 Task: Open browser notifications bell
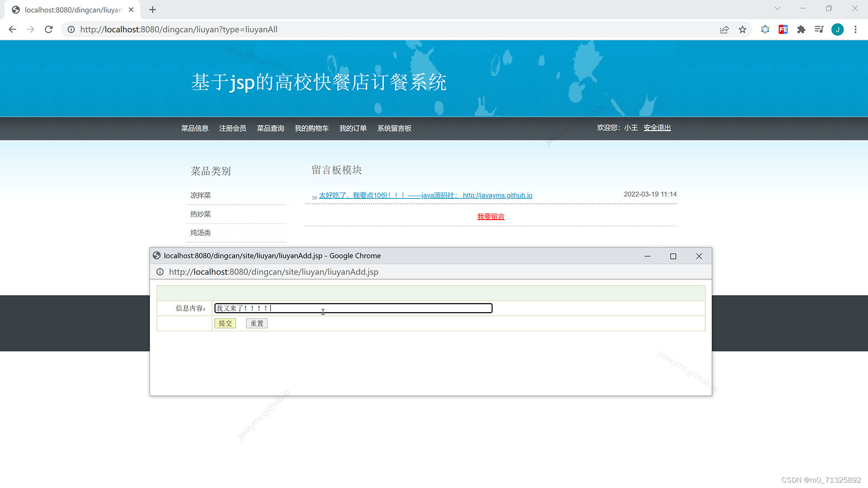765,29
